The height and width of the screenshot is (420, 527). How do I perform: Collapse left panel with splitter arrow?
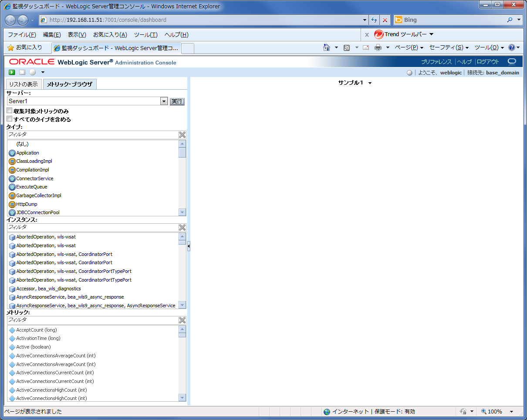(x=189, y=247)
